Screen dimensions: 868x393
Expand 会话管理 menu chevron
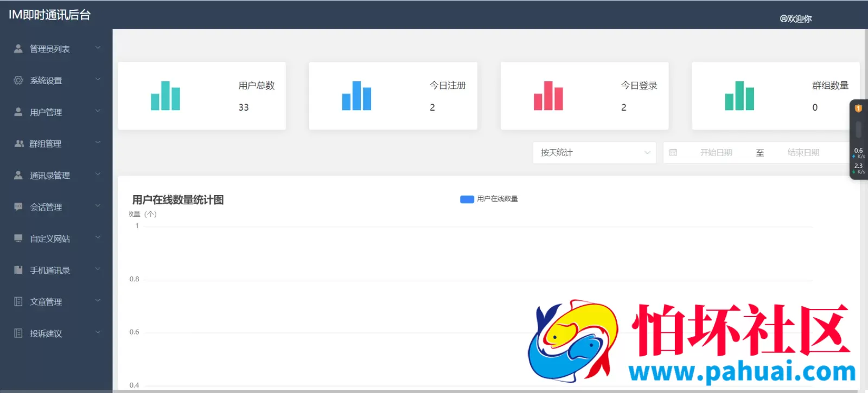coord(98,205)
